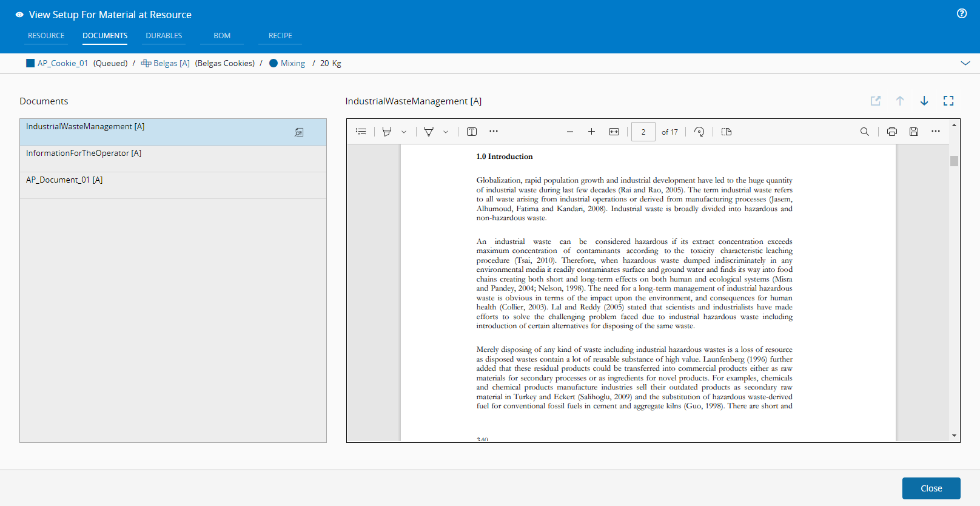Viewport: 980px width, 506px height.
Task: Save the PDF with the disk icon
Action: pos(914,132)
